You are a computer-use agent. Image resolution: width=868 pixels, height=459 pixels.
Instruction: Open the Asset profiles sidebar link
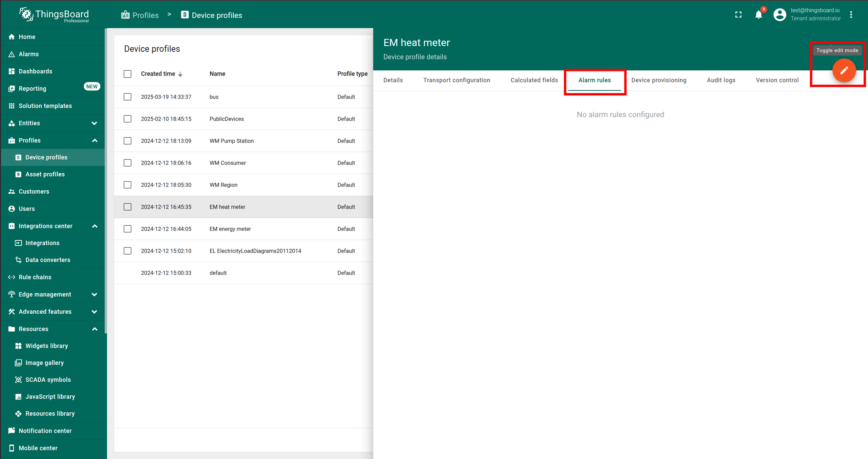click(45, 174)
